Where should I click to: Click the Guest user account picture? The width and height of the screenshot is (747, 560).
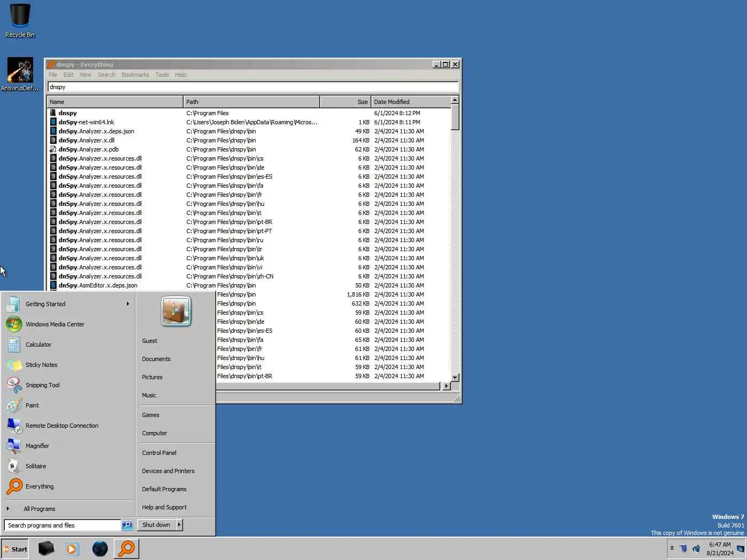[176, 311]
